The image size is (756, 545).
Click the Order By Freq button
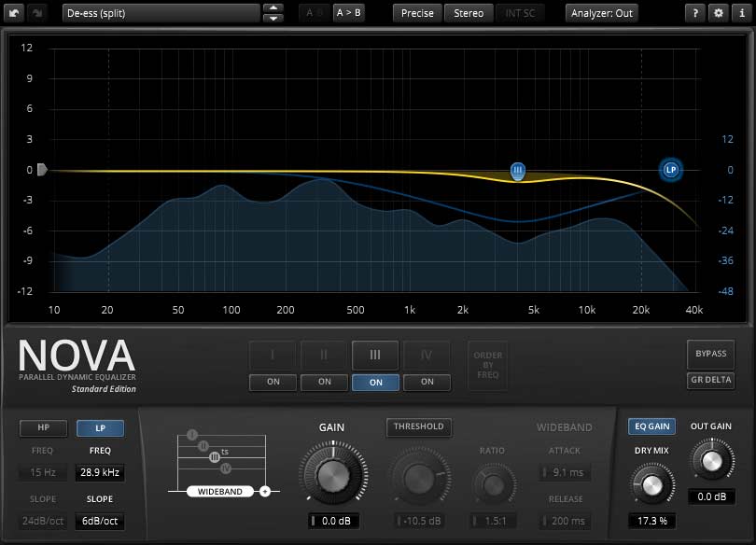click(x=487, y=365)
